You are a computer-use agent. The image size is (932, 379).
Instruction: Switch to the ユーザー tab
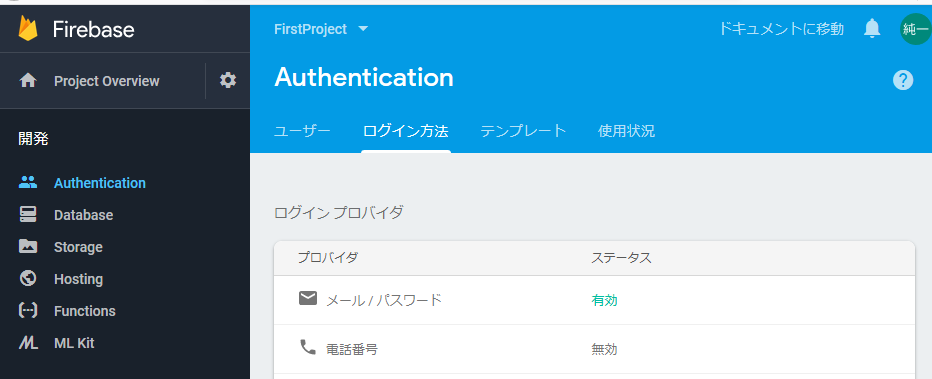pyautogui.click(x=302, y=131)
